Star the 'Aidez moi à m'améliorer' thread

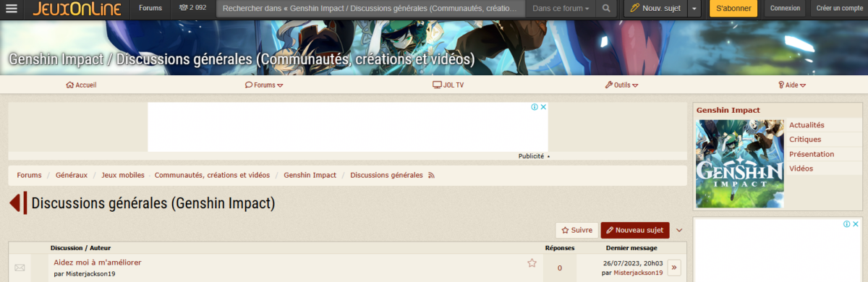point(532,262)
